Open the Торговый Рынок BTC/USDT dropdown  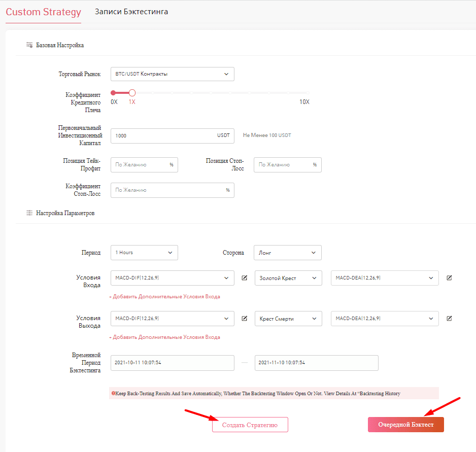click(172, 74)
